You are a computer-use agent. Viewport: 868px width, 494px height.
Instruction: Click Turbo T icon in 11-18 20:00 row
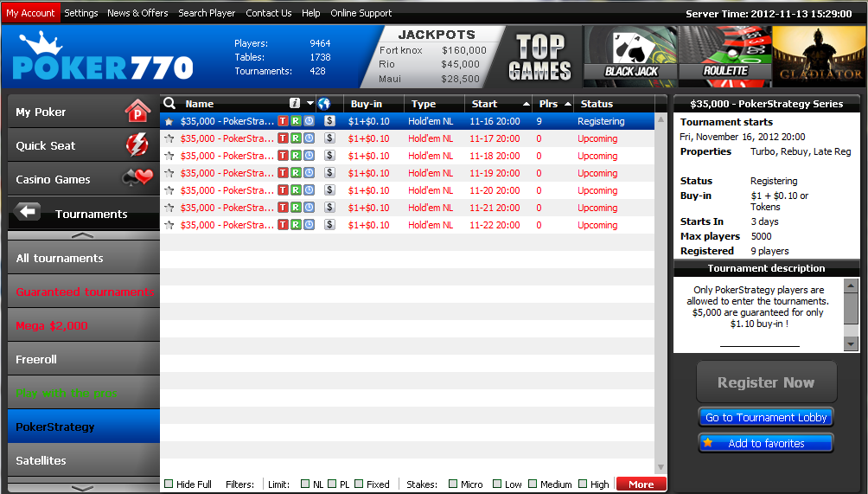point(283,156)
